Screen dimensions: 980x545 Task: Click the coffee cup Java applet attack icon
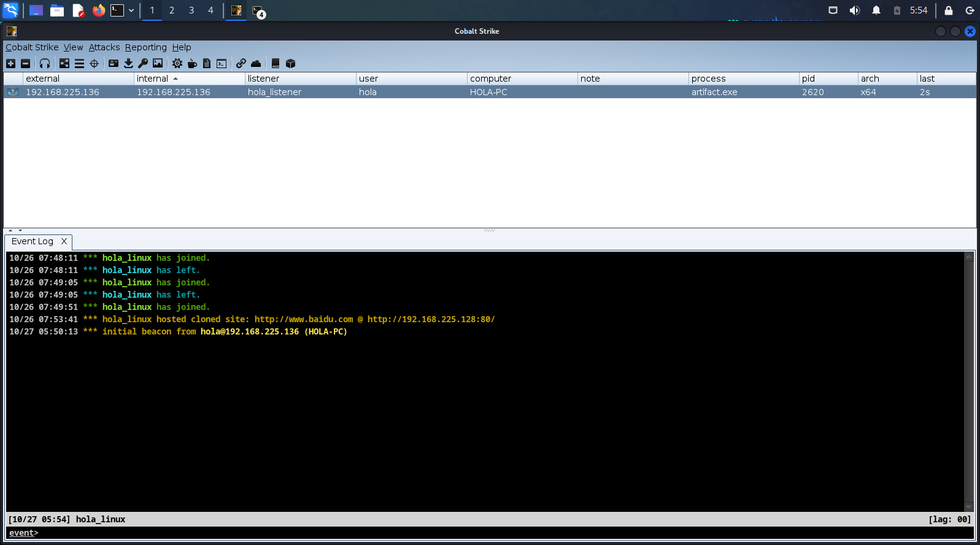click(192, 63)
